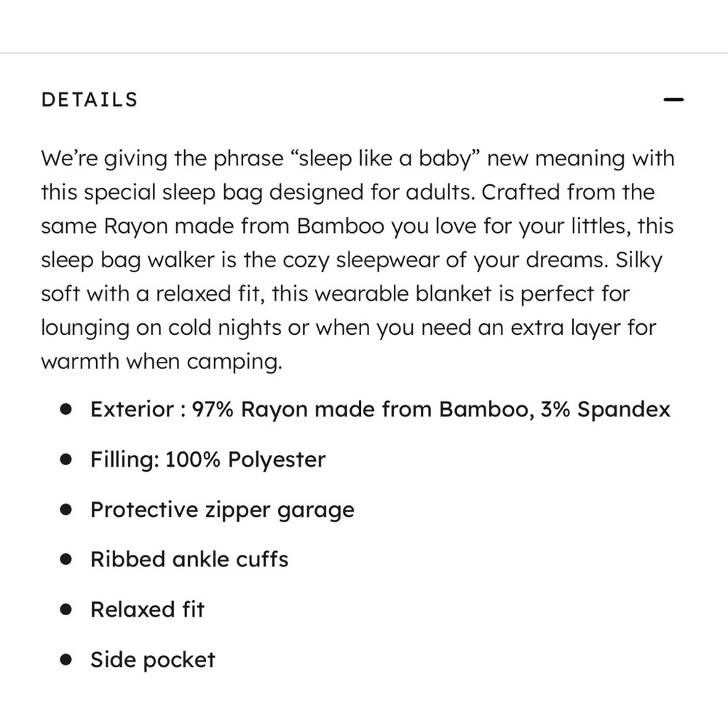The width and height of the screenshot is (728, 728).
Task: Click the bullet point beside Exterior
Action: (x=66, y=409)
